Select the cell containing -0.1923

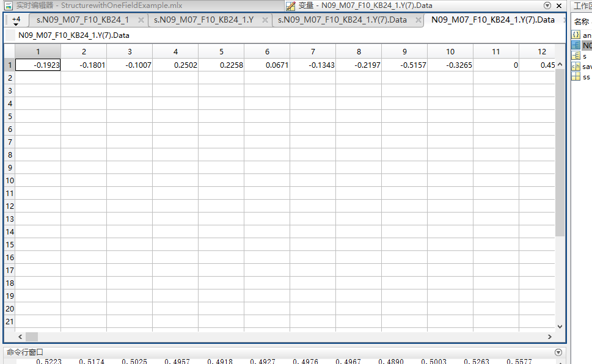point(38,65)
